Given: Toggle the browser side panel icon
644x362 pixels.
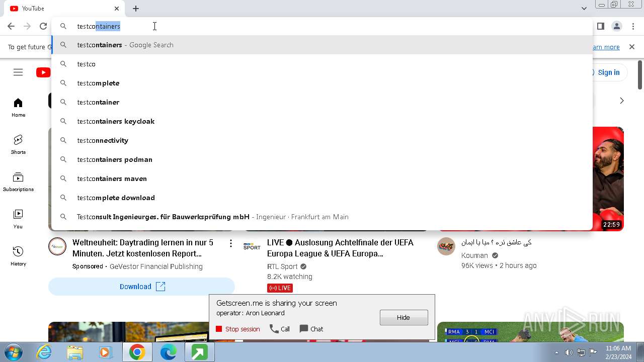Looking at the screenshot, I should click(600, 26).
